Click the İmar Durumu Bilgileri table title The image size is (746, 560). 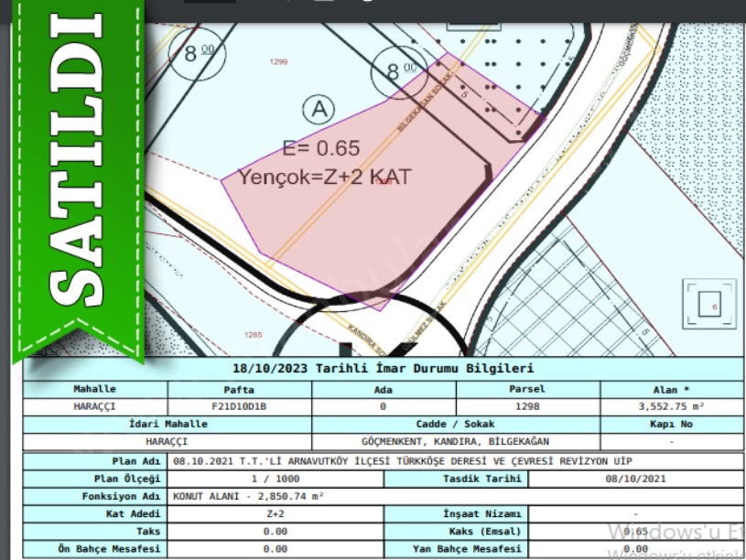coord(383,368)
